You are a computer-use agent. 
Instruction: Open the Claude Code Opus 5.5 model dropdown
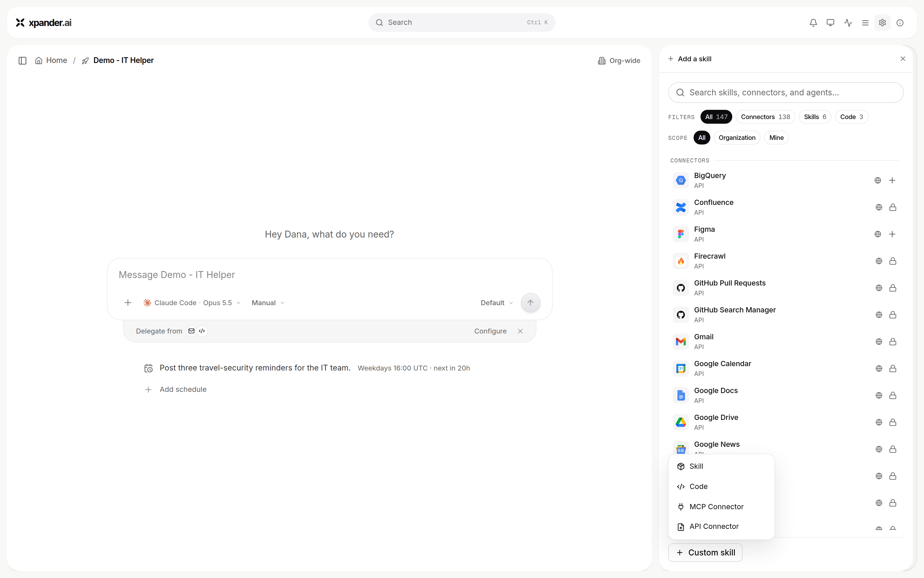tap(192, 303)
